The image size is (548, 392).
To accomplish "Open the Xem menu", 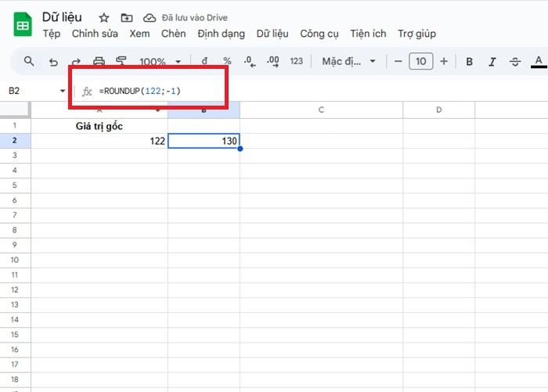I will click(x=139, y=34).
